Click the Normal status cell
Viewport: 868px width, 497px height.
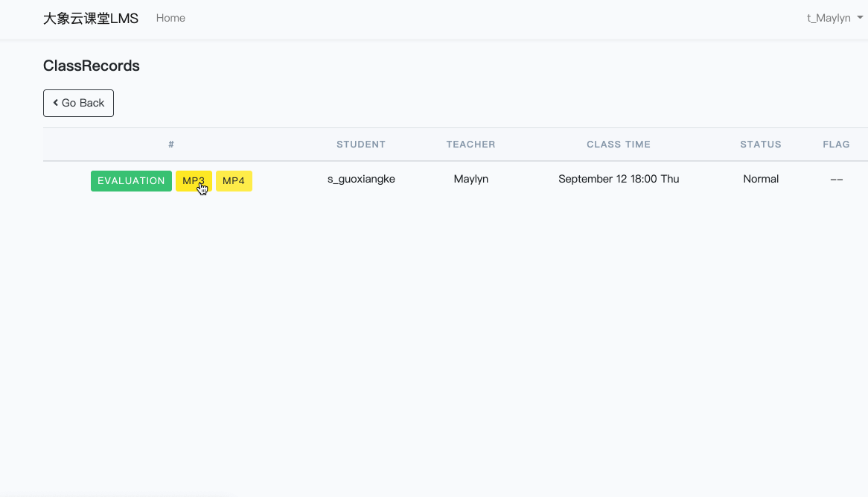coord(761,179)
